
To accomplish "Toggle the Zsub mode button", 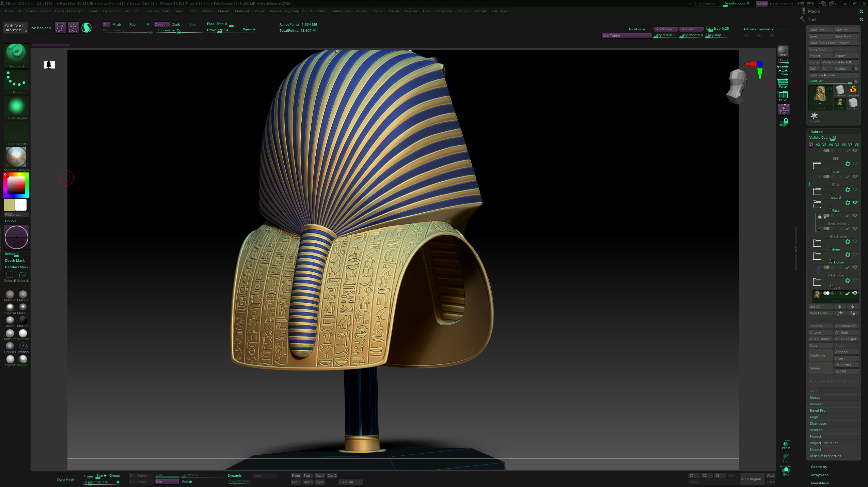I will [x=176, y=25].
